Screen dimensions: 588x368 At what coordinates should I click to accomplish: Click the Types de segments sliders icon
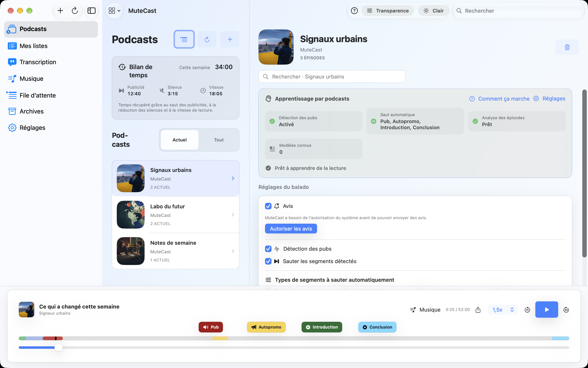[268, 280]
